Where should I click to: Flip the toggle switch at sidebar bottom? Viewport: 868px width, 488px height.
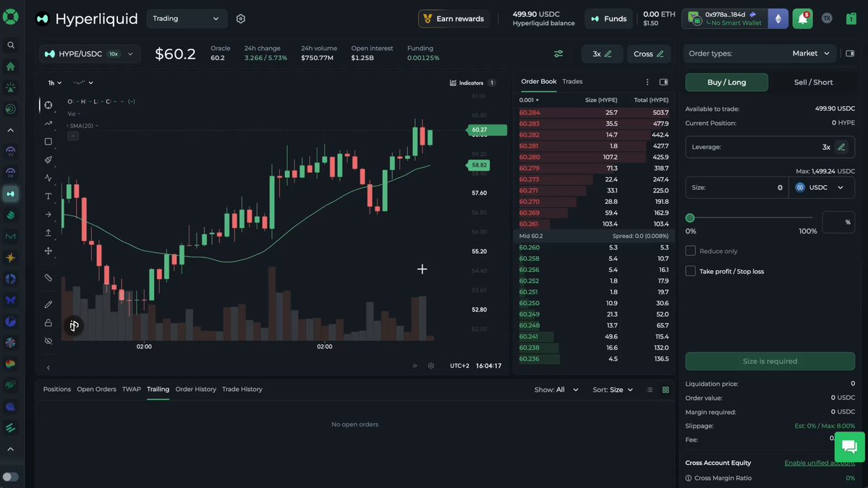[x=11, y=477]
